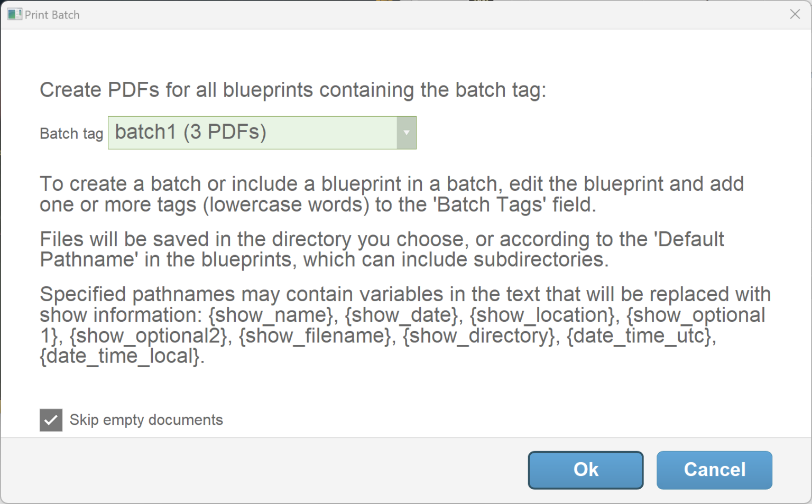Uncheck the Skip empty documents checkbox
Viewport: 812px width, 504px height.
[x=51, y=420]
